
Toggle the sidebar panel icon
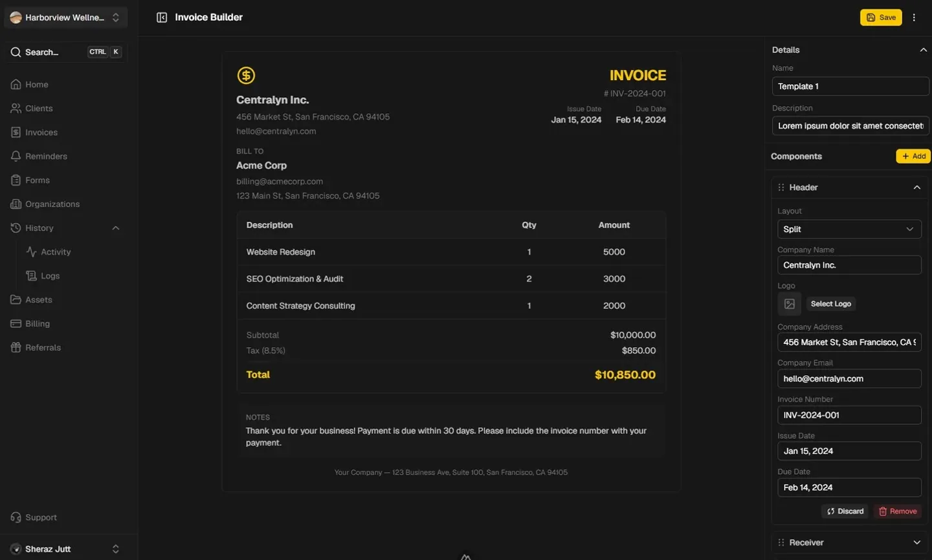(162, 17)
